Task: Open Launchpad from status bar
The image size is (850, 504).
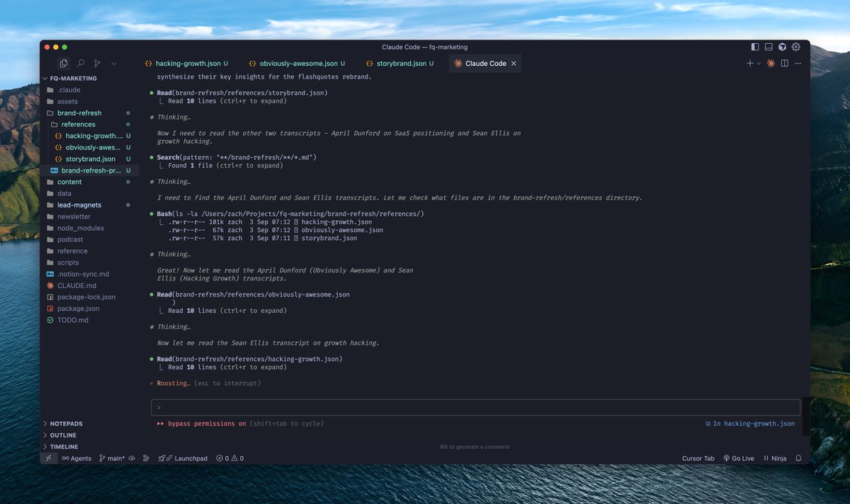Action: click(x=183, y=458)
